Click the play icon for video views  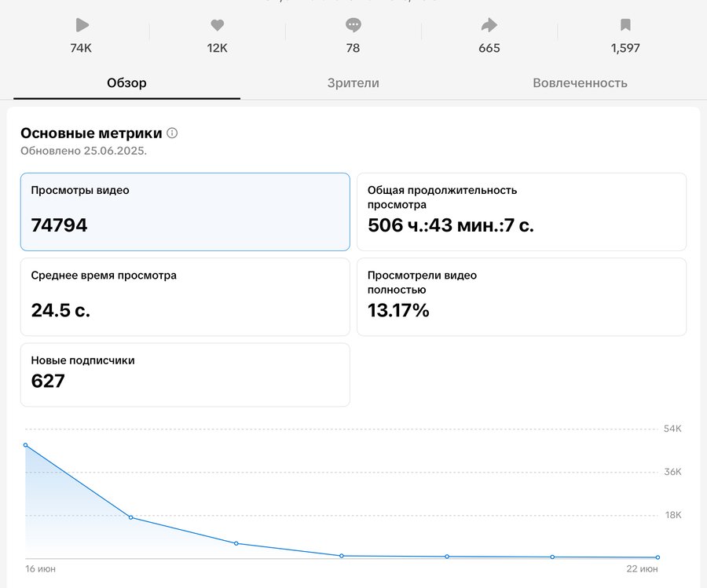[x=81, y=25]
